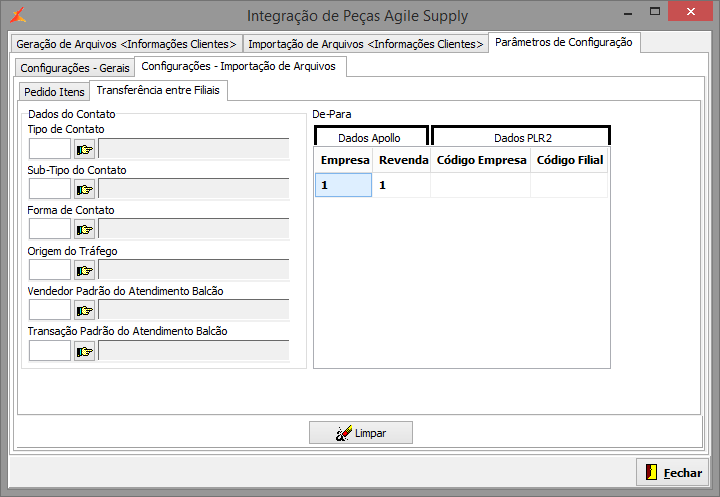This screenshot has width=720, height=497.
Task: Click the application logo icon in title bar
Action: click(x=18, y=16)
